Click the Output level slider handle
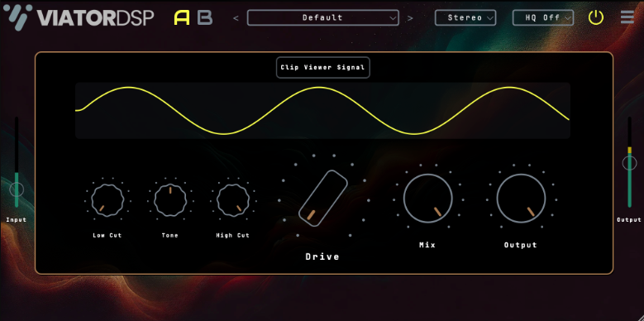 click(x=629, y=163)
